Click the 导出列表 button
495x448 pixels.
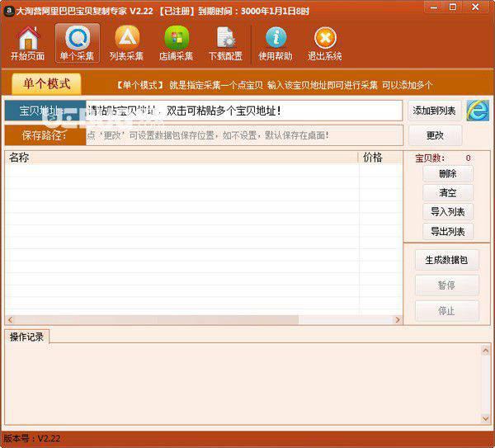point(448,231)
